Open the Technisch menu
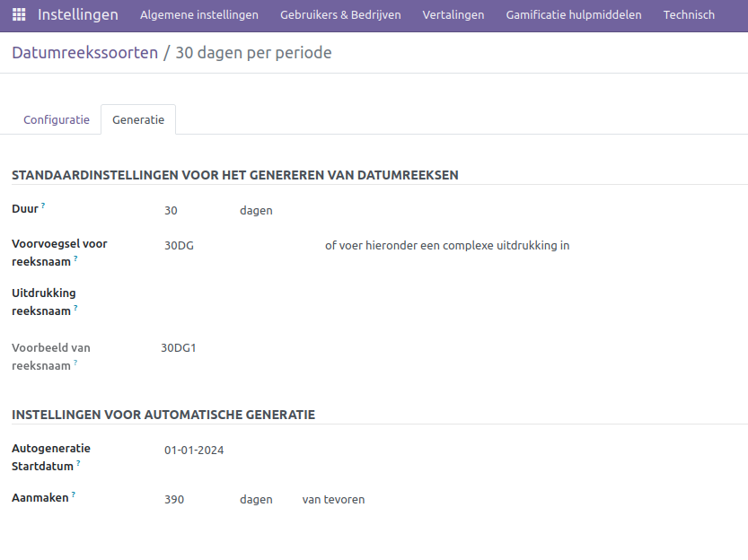Viewport: 748px width, 560px height. tap(689, 14)
